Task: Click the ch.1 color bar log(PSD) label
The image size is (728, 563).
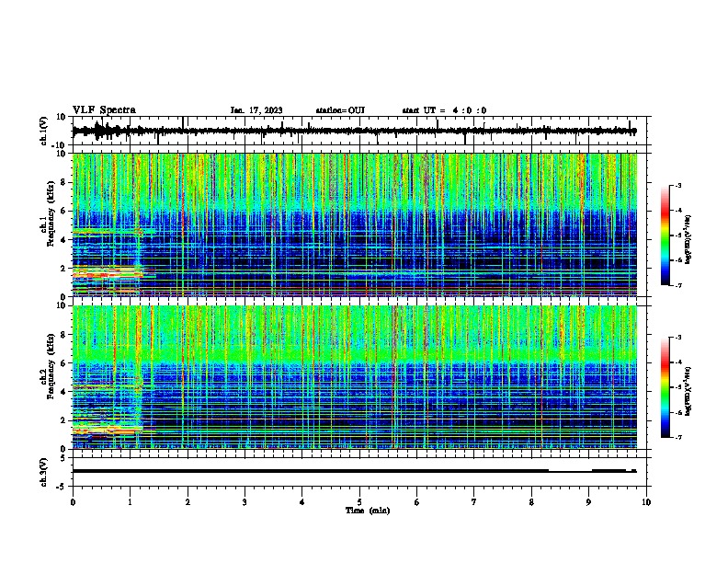Action: point(688,240)
